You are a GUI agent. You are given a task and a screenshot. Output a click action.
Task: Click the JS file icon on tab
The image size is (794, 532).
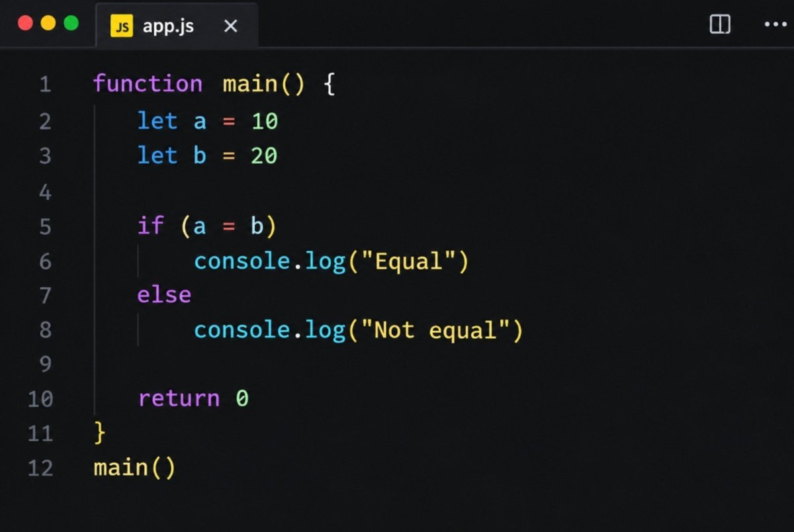(122, 26)
